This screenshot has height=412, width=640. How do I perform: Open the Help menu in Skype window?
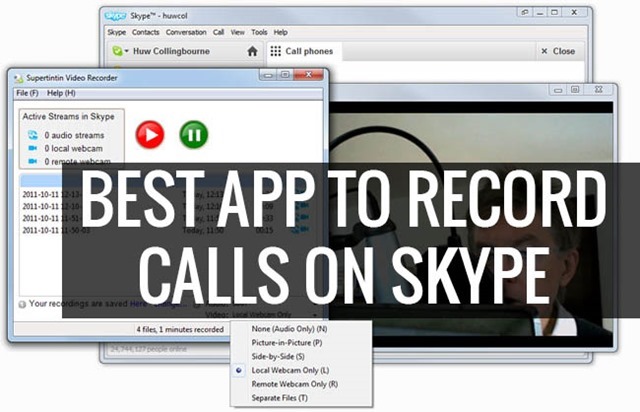click(280, 32)
